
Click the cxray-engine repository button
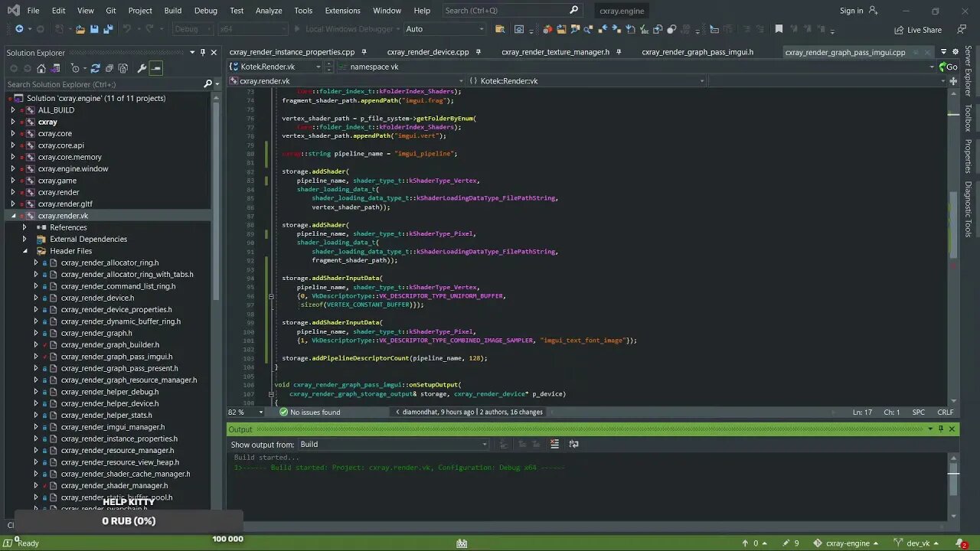click(x=846, y=543)
